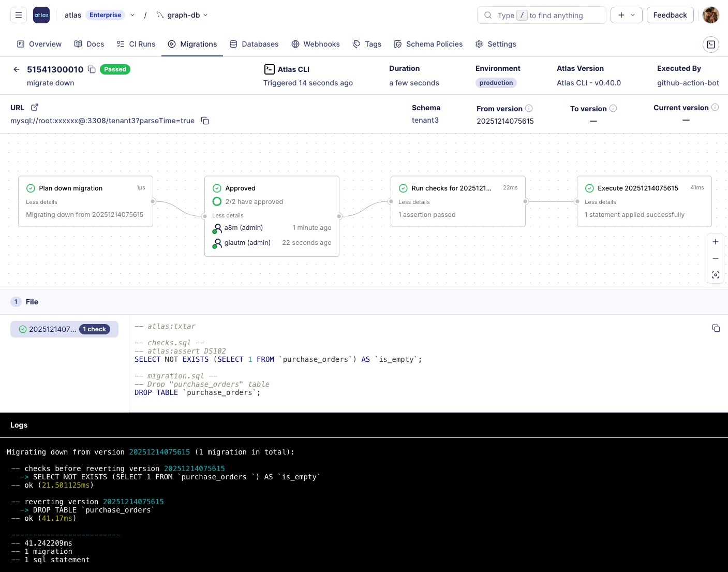The width and height of the screenshot is (728, 572).
Task: Open the hamburger sidebar menu
Action: pos(19,15)
